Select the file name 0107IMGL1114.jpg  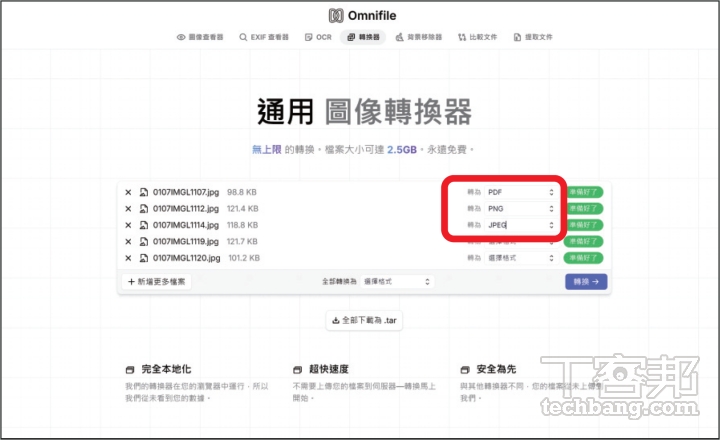tap(186, 225)
